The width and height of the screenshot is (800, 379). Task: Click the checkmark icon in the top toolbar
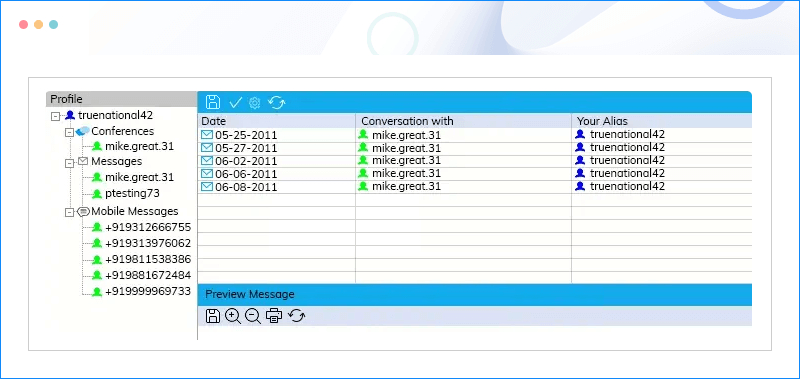pos(235,103)
